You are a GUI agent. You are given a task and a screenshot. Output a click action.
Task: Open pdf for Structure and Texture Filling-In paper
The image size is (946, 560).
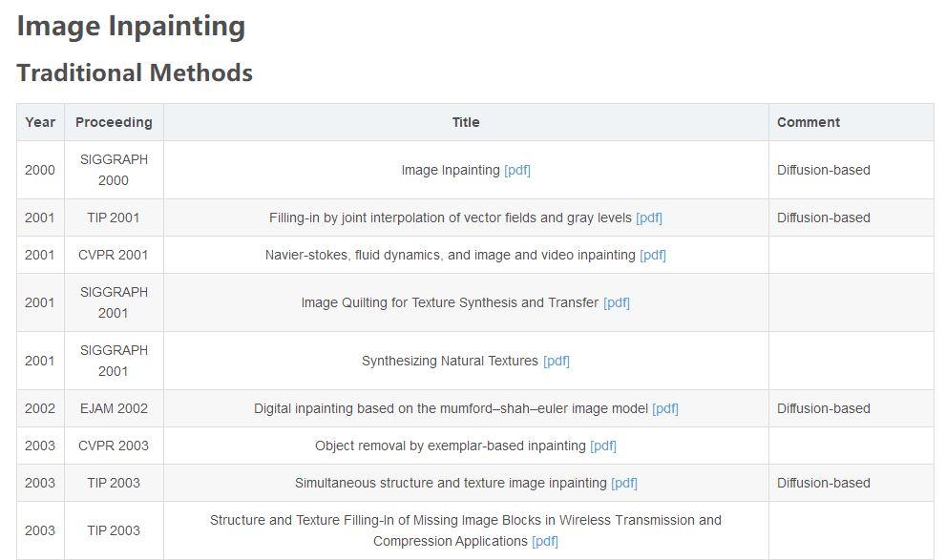click(x=545, y=541)
